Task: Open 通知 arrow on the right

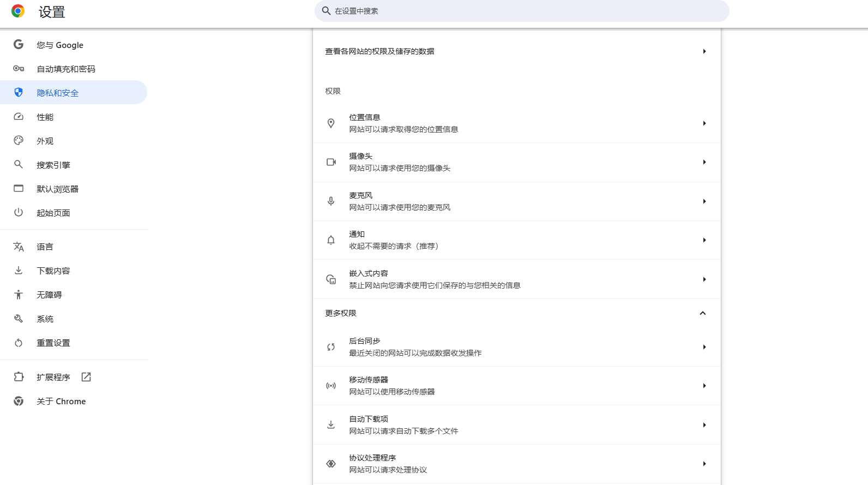Action: pos(704,240)
